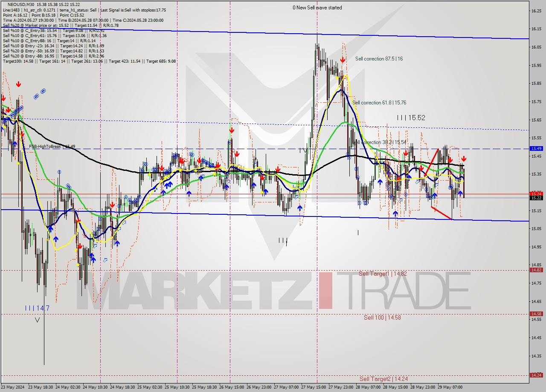The image size is (546, 392).
Task: Click the 15.24 price tag on axis
Action: (x=536, y=194)
